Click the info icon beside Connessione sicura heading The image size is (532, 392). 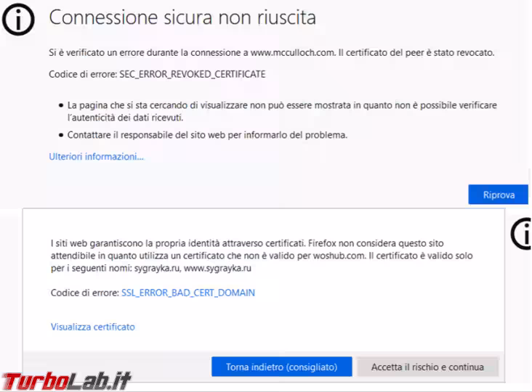pyautogui.click(x=18, y=20)
